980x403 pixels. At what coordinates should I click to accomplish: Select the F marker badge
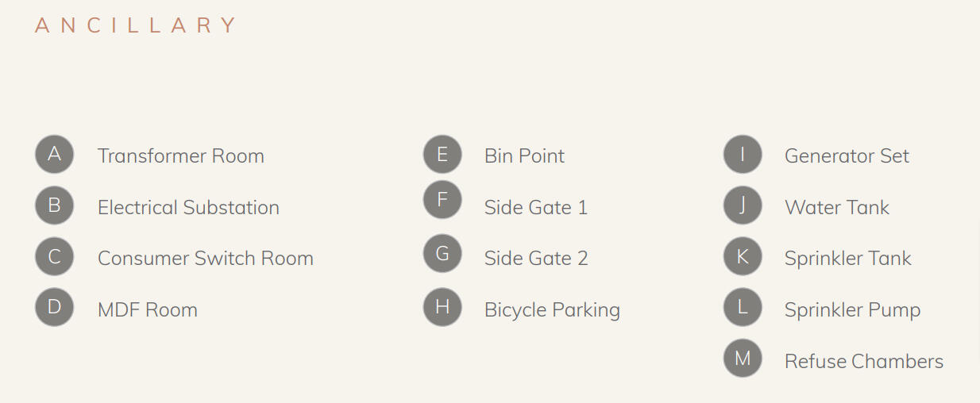tap(442, 200)
